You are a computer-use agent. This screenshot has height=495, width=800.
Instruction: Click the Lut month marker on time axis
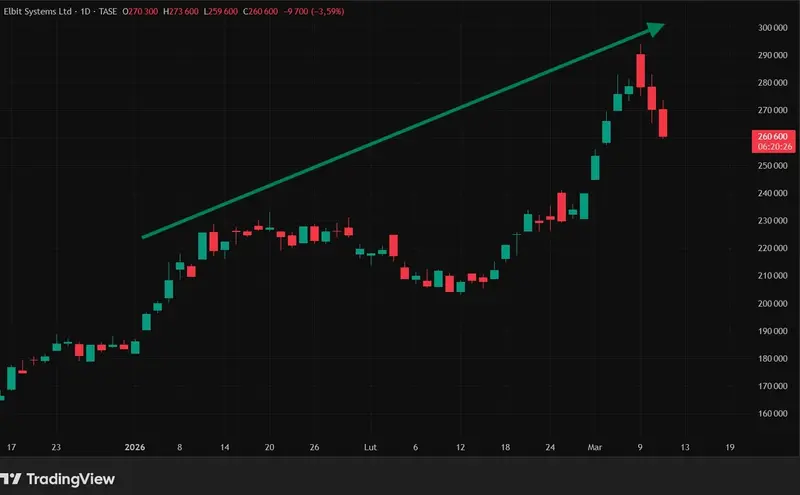[x=370, y=447]
